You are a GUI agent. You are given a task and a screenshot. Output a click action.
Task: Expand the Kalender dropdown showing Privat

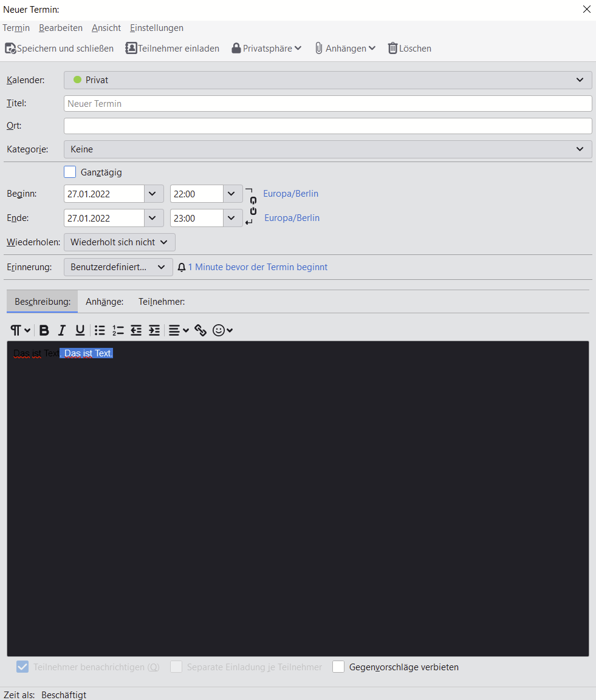pos(328,80)
